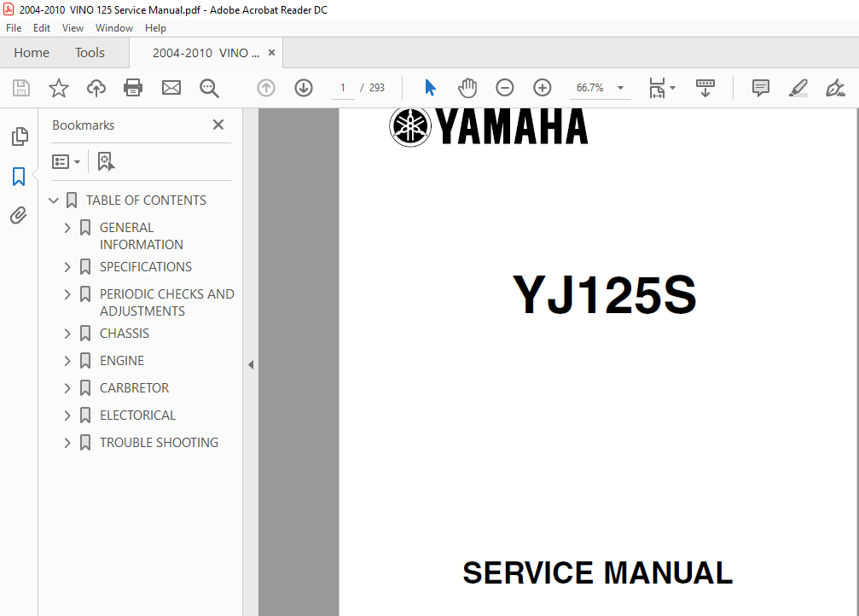Expand ENGINE bookmark
The image size is (859, 616).
(x=67, y=361)
